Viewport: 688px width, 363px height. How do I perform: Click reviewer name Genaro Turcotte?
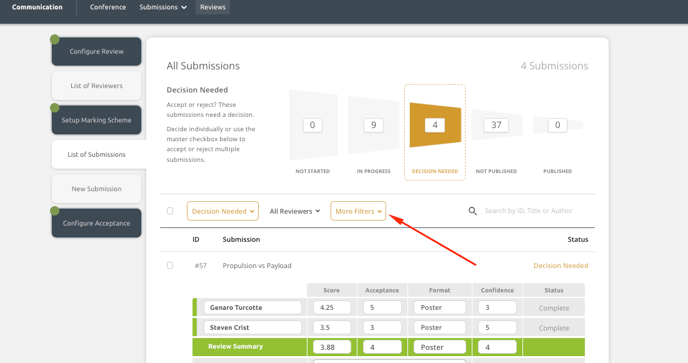pyautogui.click(x=253, y=308)
